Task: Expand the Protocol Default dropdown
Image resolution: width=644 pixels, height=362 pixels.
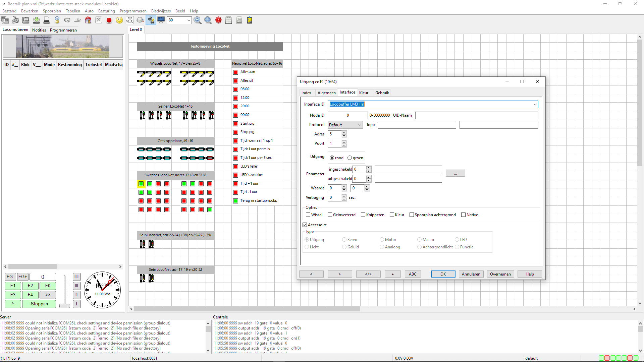Action: [360, 125]
